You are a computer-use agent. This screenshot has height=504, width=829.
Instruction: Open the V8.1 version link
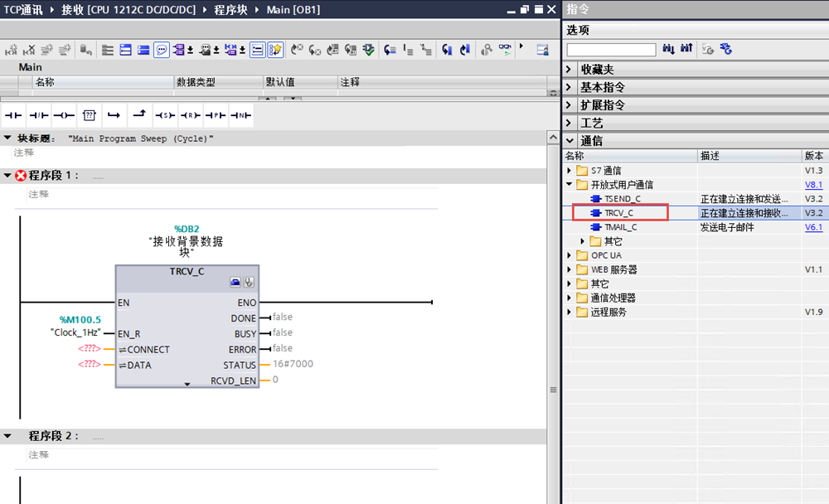tap(813, 185)
